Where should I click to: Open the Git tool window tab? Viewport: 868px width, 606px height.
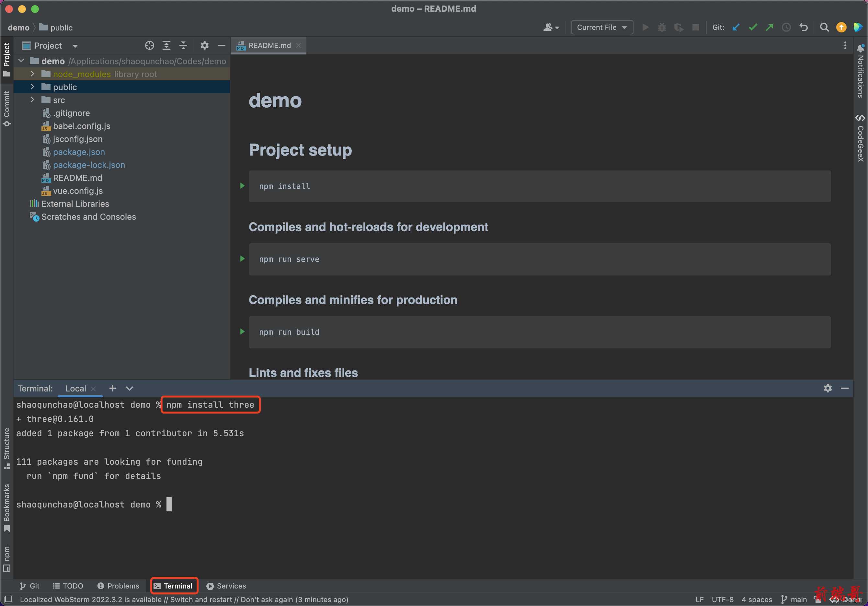[x=29, y=586]
